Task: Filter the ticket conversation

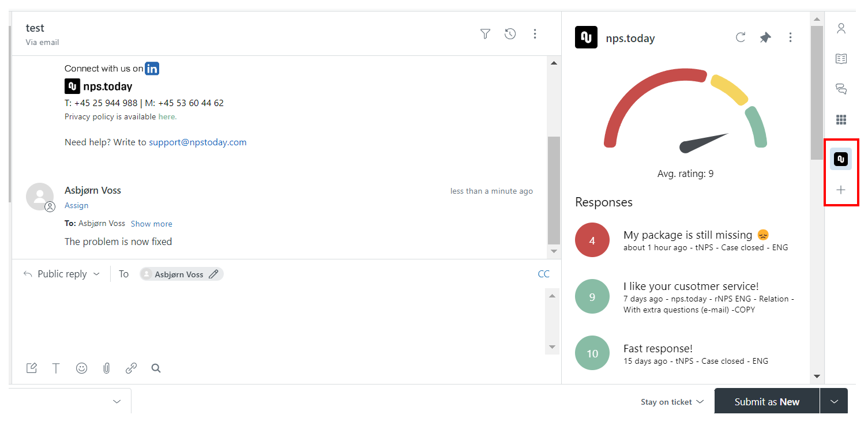Action: click(x=485, y=34)
